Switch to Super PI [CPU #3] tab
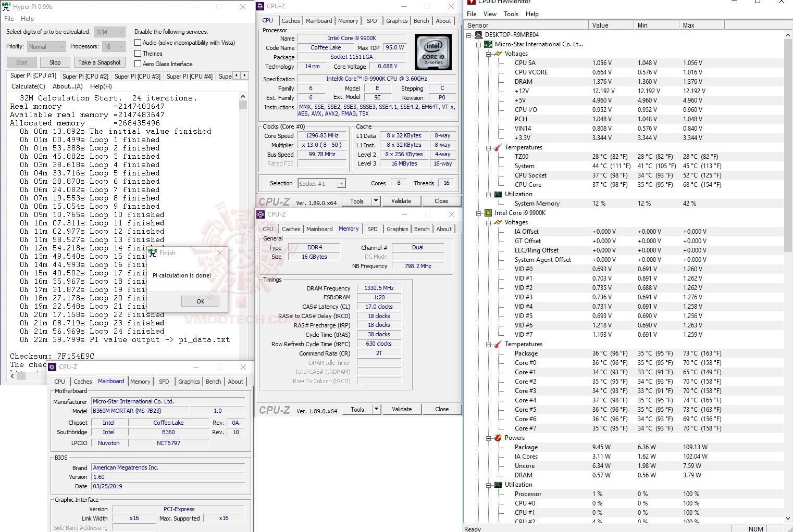 click(138, 77)
